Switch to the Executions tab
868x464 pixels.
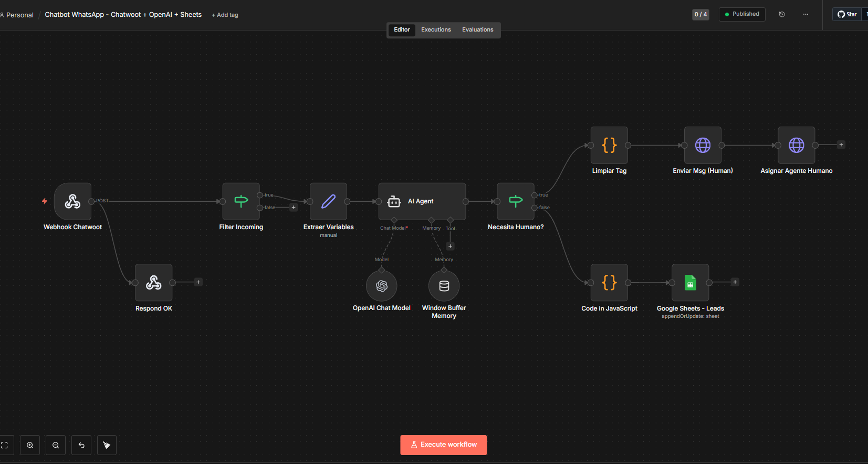point(436,30)
